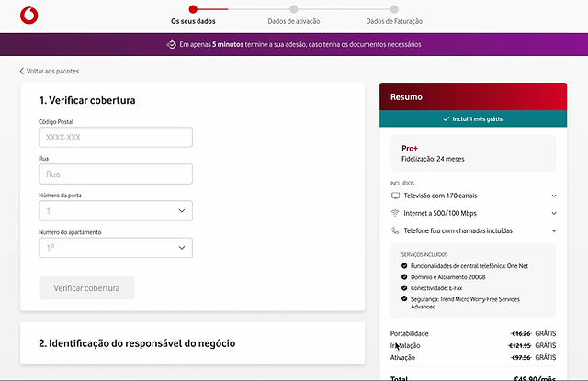This screenshot has height=381, width=588.
Task: Click the Os seus dados progress dot
Action: (193, 9)
